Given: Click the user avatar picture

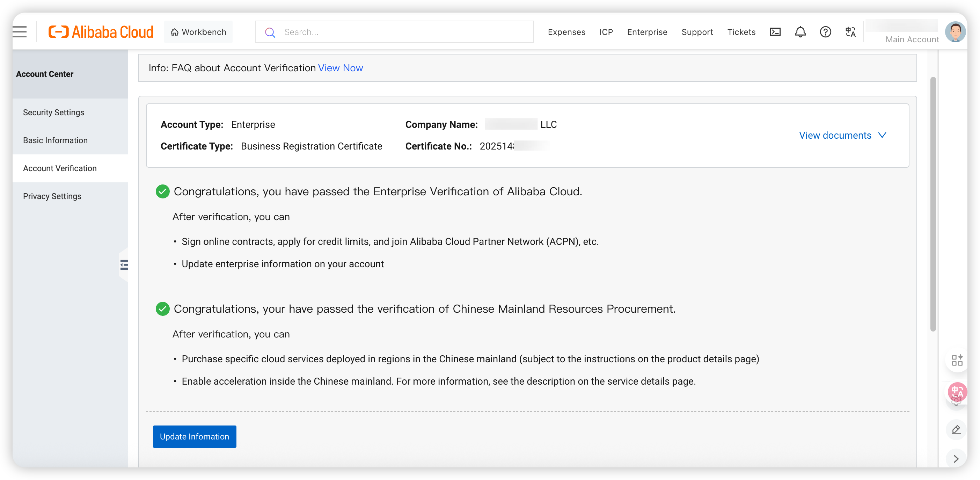Looking at the screenshot, I should tap(955, 32).
